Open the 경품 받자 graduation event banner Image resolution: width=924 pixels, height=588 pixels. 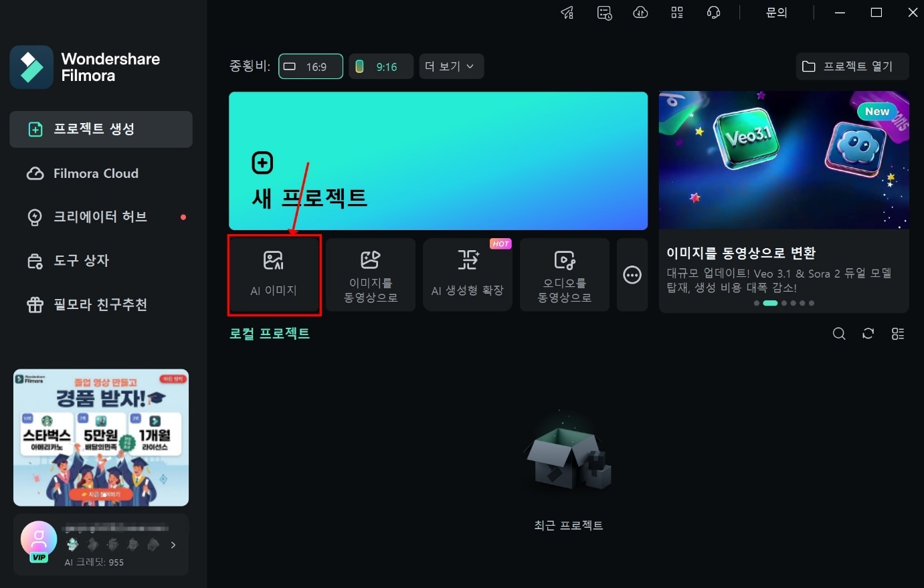[101, 437]
